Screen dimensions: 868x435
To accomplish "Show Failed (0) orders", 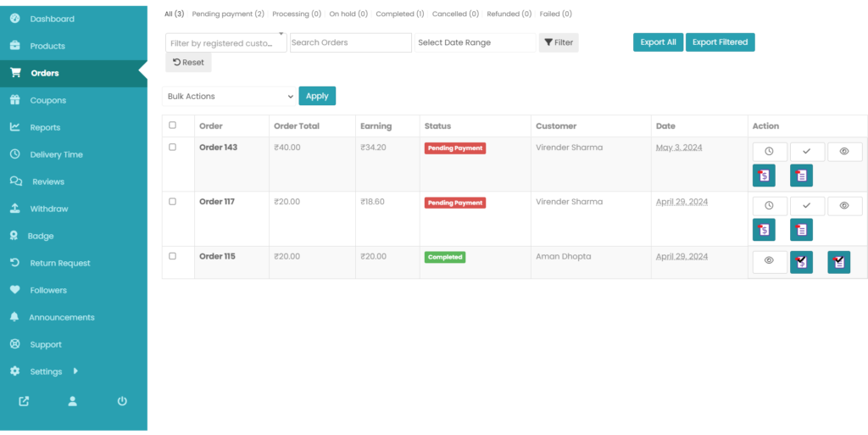I will click(x=556, y=14).
